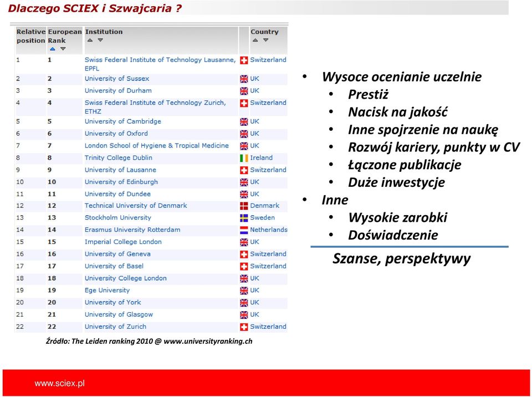
Task: Open Ege University link
Action: click(x=107, y=291)
